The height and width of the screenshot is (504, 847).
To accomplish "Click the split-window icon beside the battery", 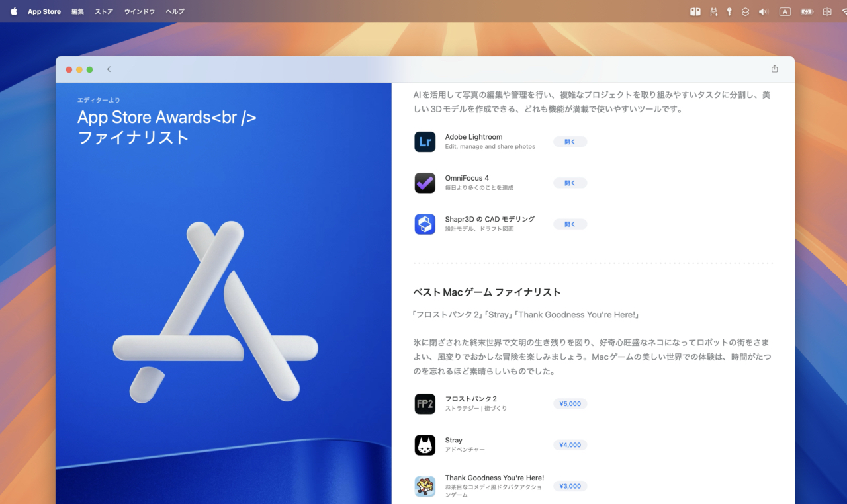I will (x=827, y=11).
